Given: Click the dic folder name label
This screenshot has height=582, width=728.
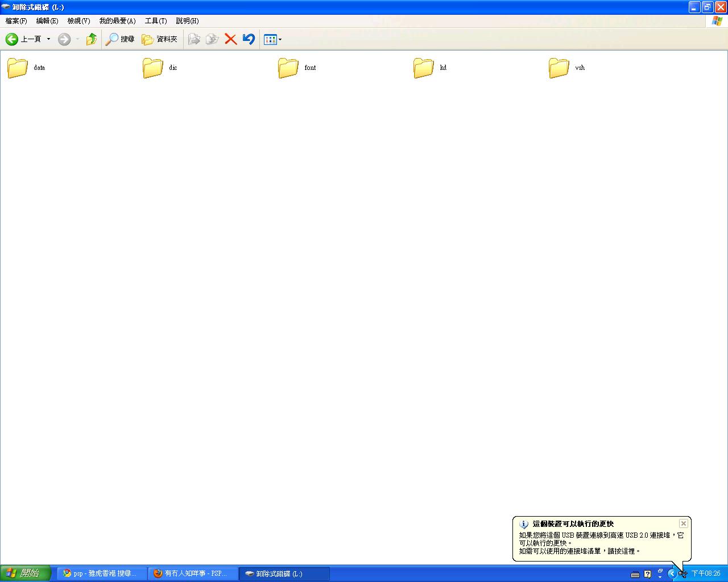Looking at the screenshot, I should point(173,68).
